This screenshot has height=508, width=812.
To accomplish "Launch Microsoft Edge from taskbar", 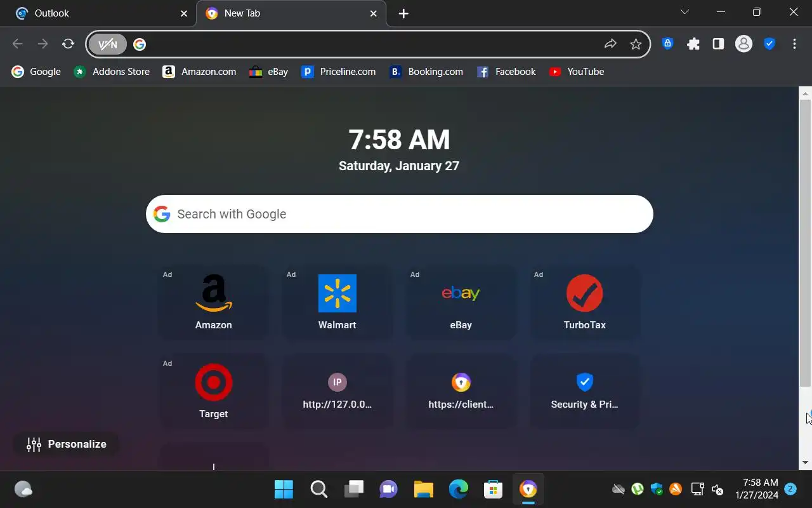I will tap(458, 489).
